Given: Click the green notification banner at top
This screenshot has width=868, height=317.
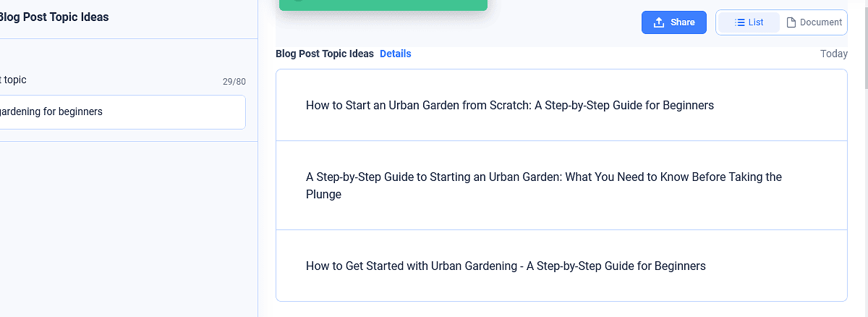Looking at the screenshot, I should [383, 5].
